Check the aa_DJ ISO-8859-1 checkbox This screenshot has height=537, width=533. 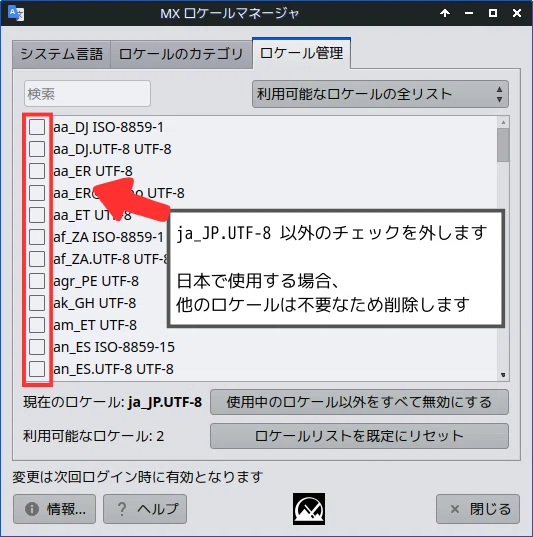(x=37, y=127)
